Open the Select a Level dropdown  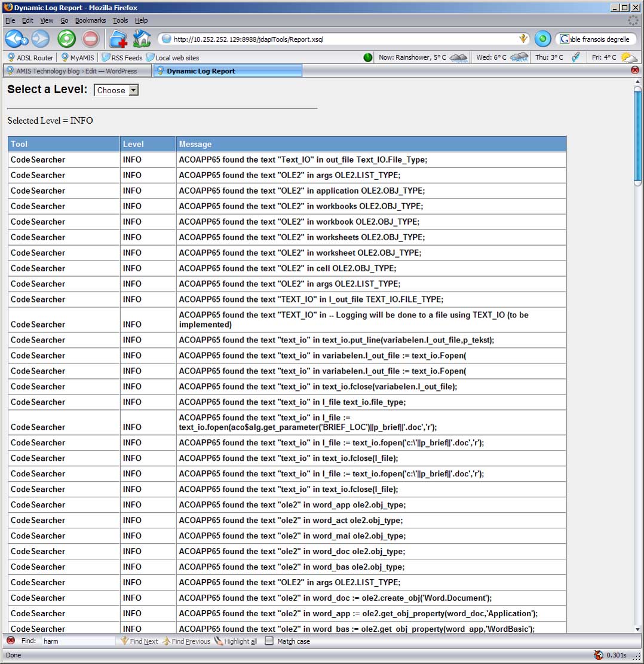[x=116, y=90]
